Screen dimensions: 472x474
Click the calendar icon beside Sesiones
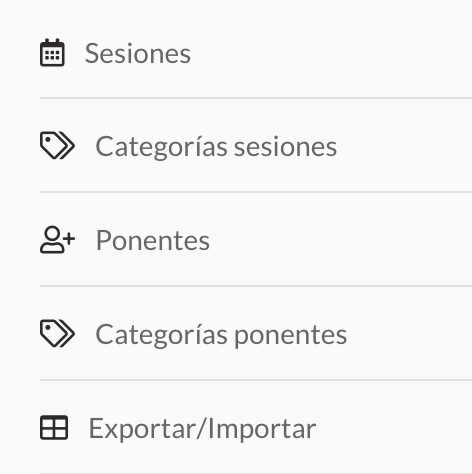(x=52, y=53)
